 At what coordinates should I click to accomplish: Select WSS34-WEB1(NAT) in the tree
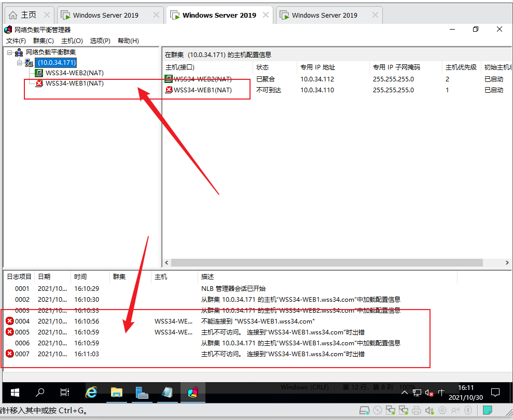pos(75,83)
